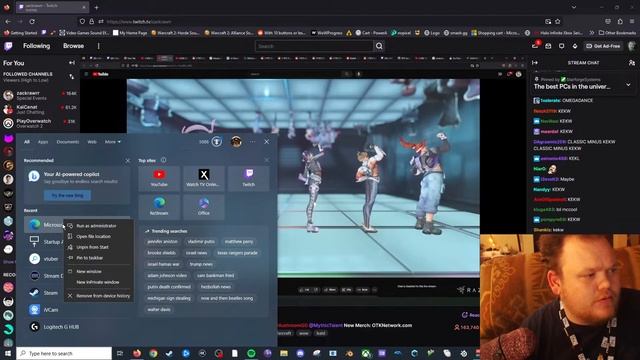Expand the pinned StarforgeSystems chat message
The image size is (640, 360).
click(x=628, y=85)
